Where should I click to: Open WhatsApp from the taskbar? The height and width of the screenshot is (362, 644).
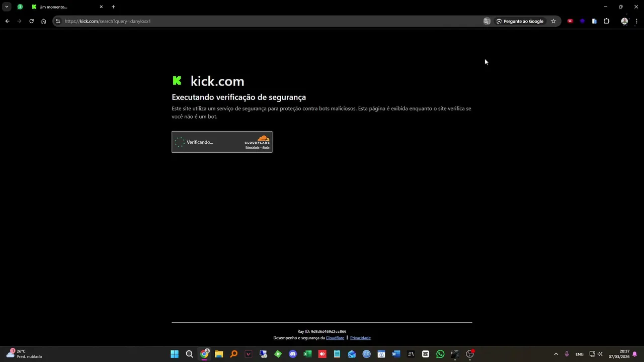coord(440,354)
